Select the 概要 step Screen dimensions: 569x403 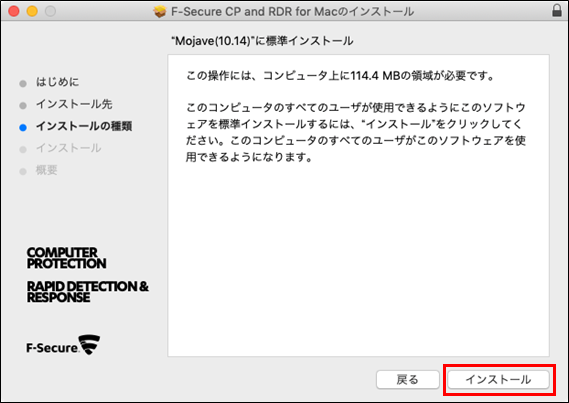[46, 170]
